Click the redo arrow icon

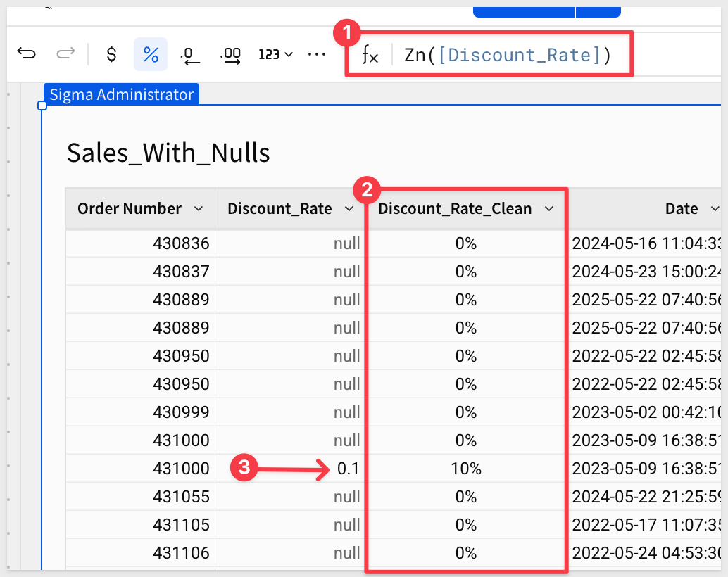click(x=65, y=54)
